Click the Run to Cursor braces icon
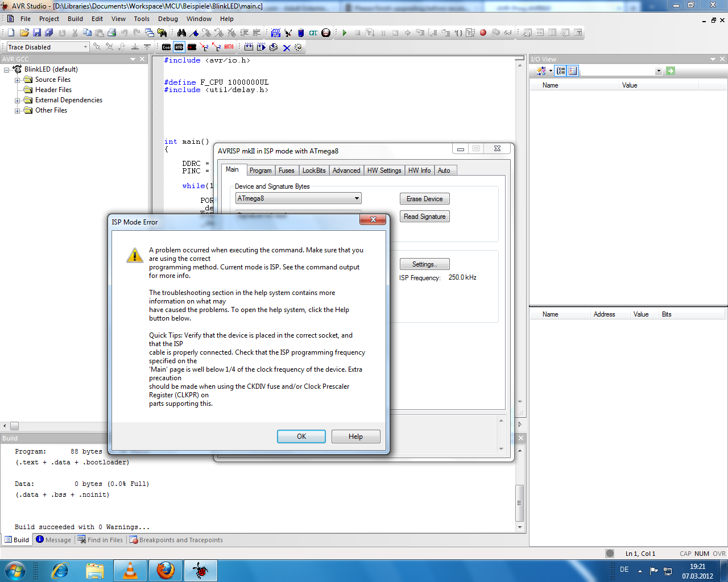Screen dimensions: 728x582 point(458,33)
